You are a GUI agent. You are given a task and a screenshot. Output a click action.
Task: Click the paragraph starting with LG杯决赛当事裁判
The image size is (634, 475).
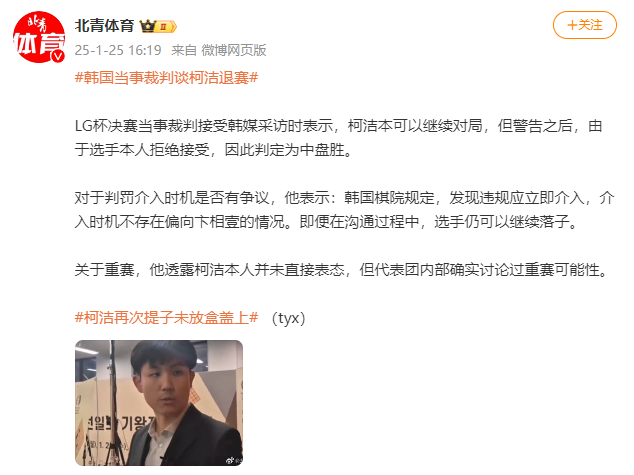(338, 138)
